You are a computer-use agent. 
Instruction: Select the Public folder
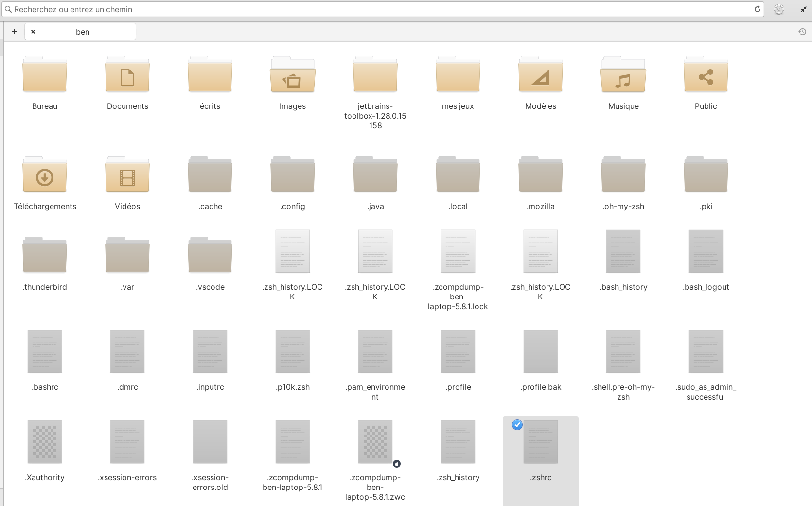tap(706, 74)
